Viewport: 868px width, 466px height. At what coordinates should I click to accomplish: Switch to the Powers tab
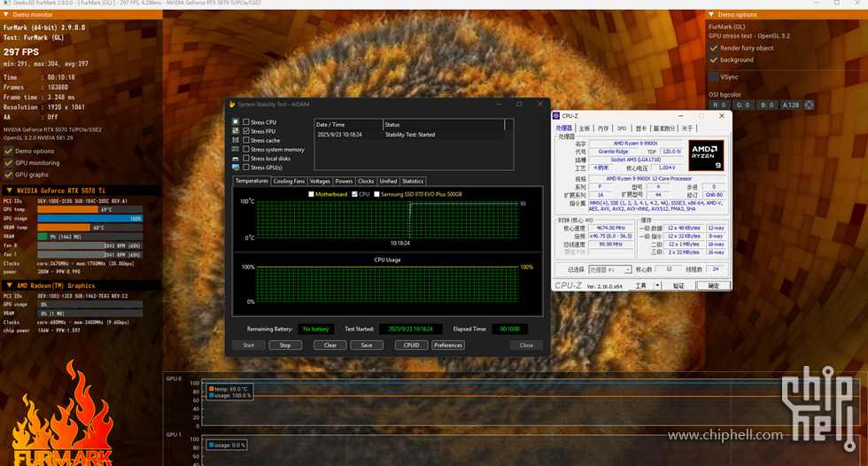[x=344, y=181]
